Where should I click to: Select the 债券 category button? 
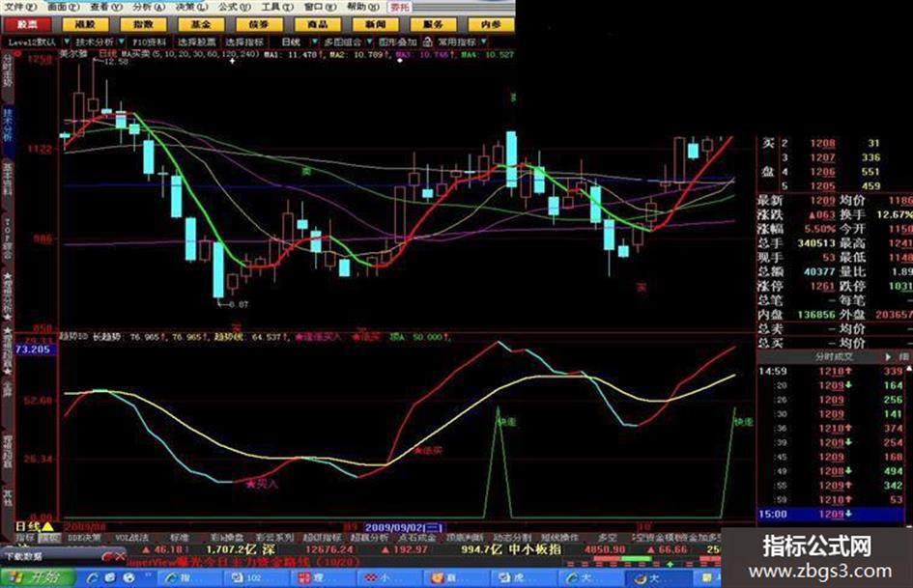(x=259, y=24)
